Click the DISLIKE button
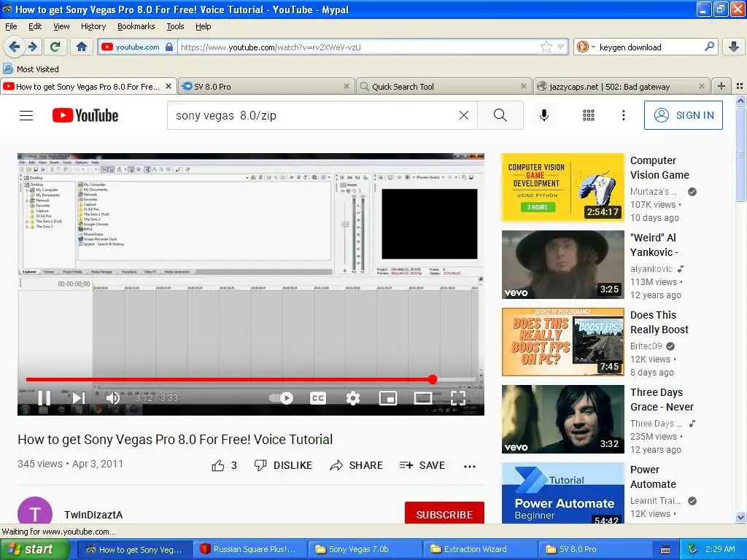 (x=283, y=465)
